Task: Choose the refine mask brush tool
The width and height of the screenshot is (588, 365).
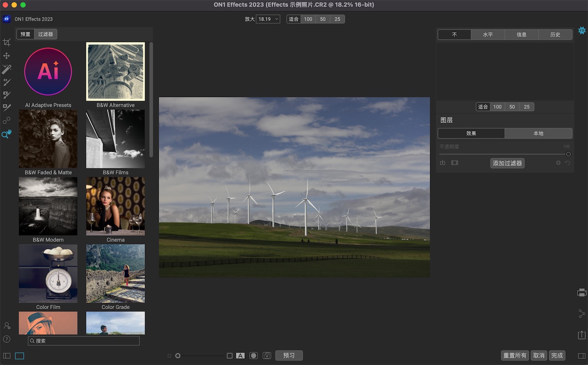Action: [7, 95]
